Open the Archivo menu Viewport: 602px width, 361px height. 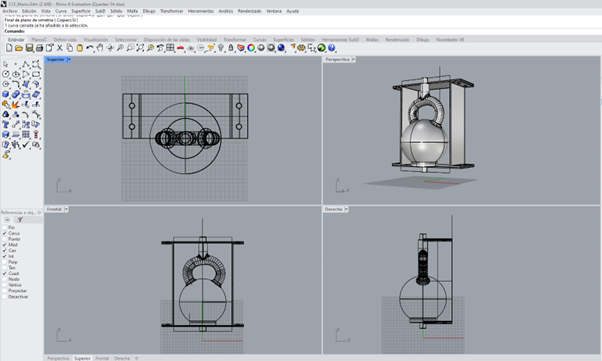[x=10, y=11]
